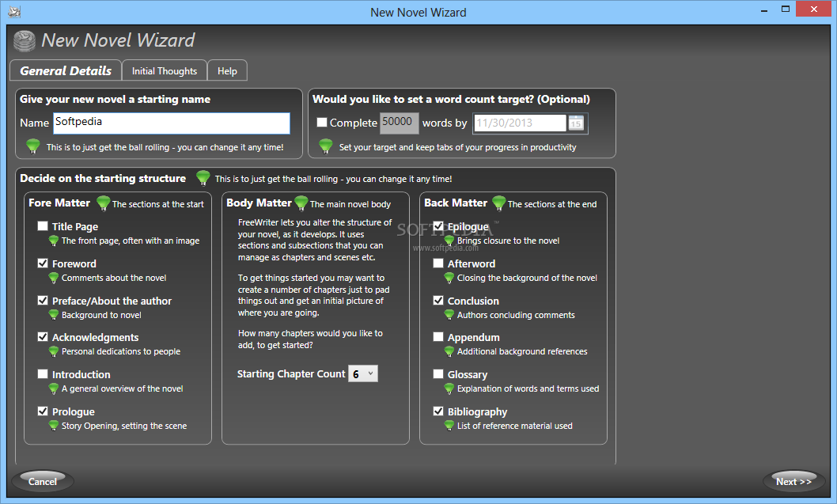Click hint bulb under Afterword

pos(449,278)
